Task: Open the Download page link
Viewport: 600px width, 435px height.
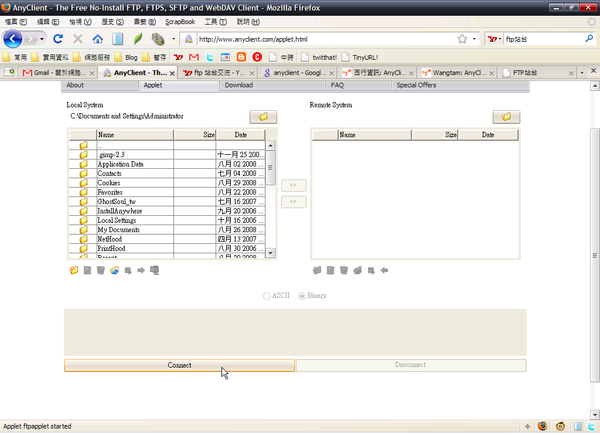Action: 239,85
